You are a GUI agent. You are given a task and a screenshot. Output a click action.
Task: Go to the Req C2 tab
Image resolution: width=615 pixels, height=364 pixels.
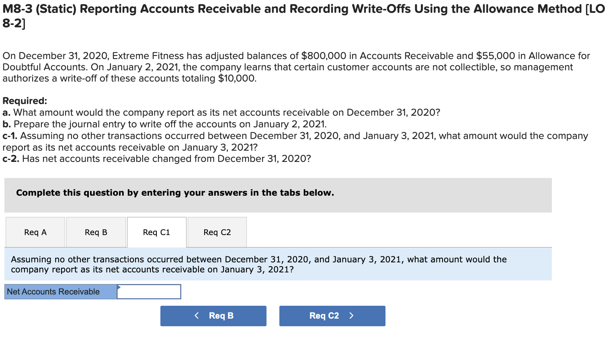(217, 232)
